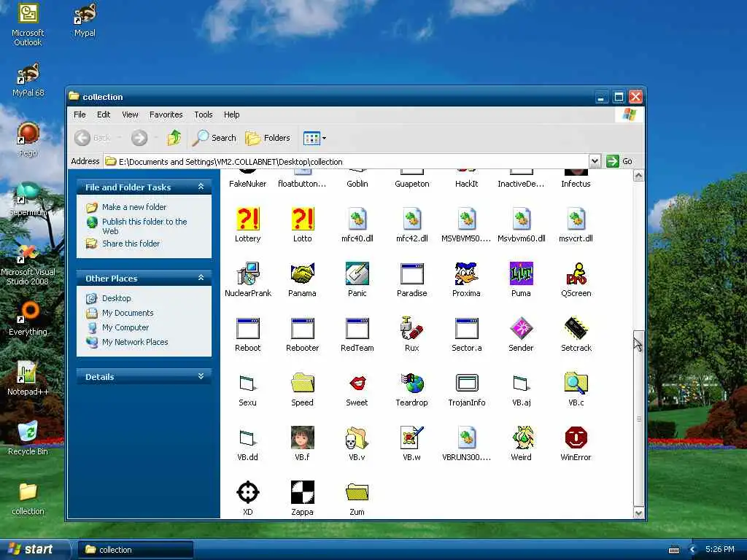Click Publish this folder to the Web
The image size is (747, 560).
tap(144, 226)
